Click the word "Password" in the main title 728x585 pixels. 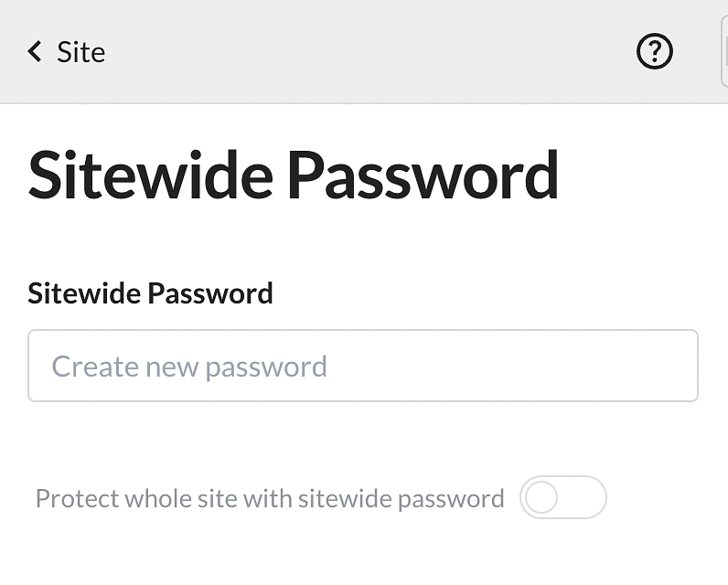pyautogui.click(x=423, y=175)
